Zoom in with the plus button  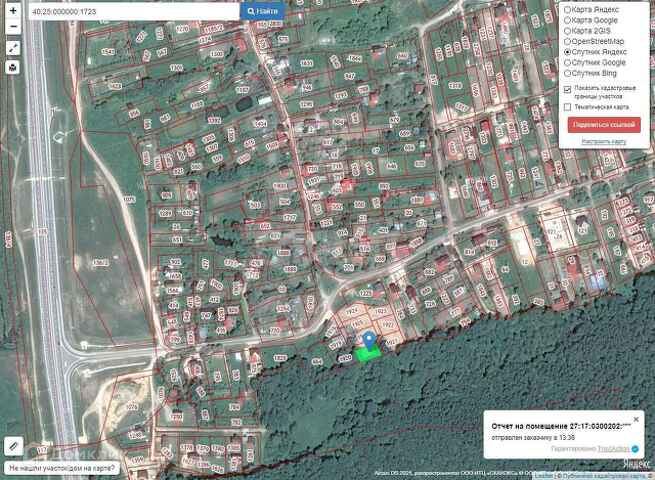click(13, 10)
